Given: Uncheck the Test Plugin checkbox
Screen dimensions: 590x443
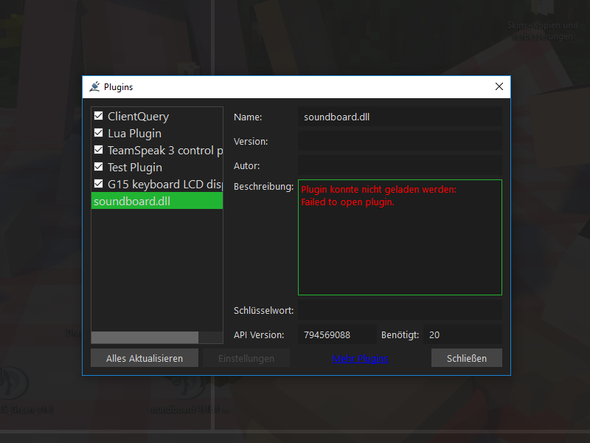Looking at the screenshot, I should click(x=98, y=166).
